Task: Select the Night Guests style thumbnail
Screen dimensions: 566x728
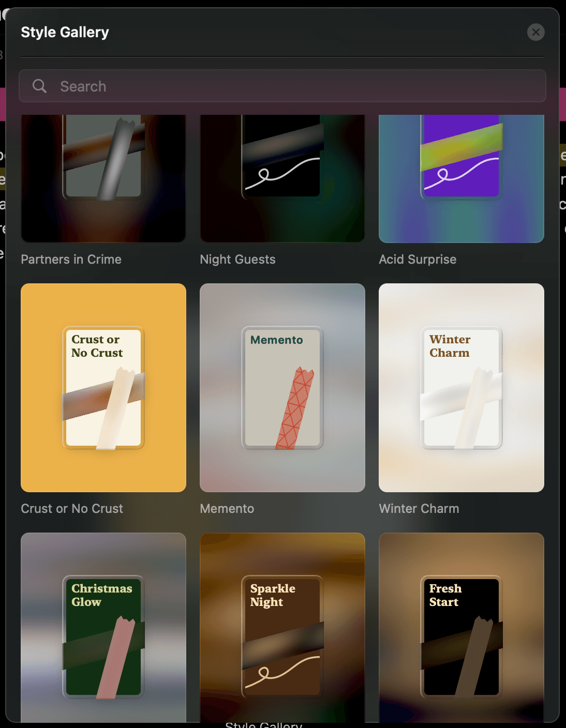Action: pos(282,178)
